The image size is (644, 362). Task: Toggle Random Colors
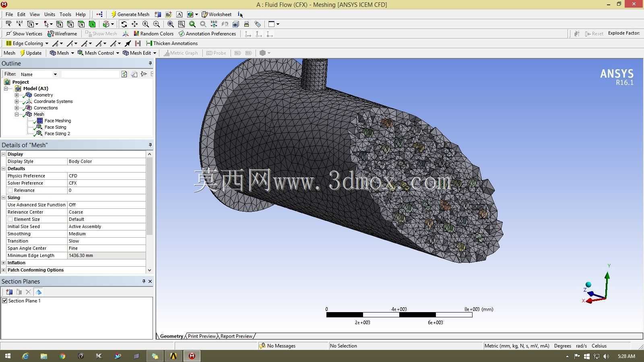(153, 34)
